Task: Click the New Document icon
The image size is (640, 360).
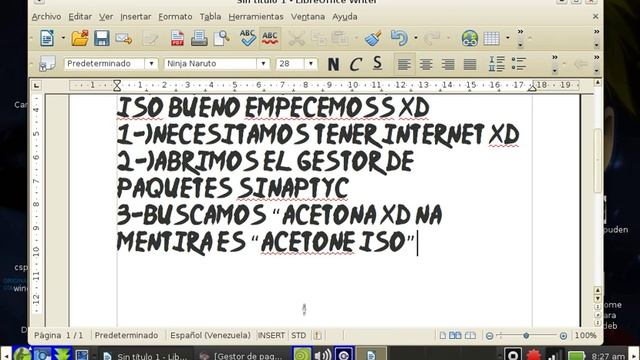Action: click(47, 38)
